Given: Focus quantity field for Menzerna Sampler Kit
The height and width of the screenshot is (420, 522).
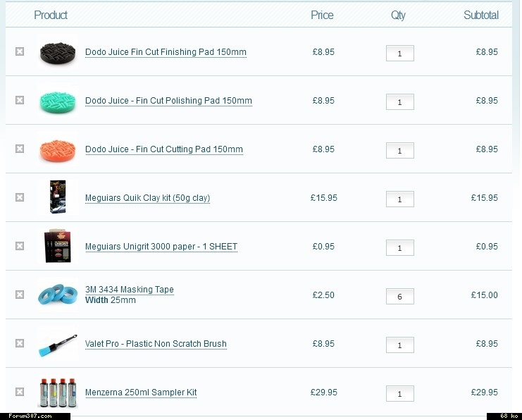Looking at the screenshot, I should [x=399, y=394].
